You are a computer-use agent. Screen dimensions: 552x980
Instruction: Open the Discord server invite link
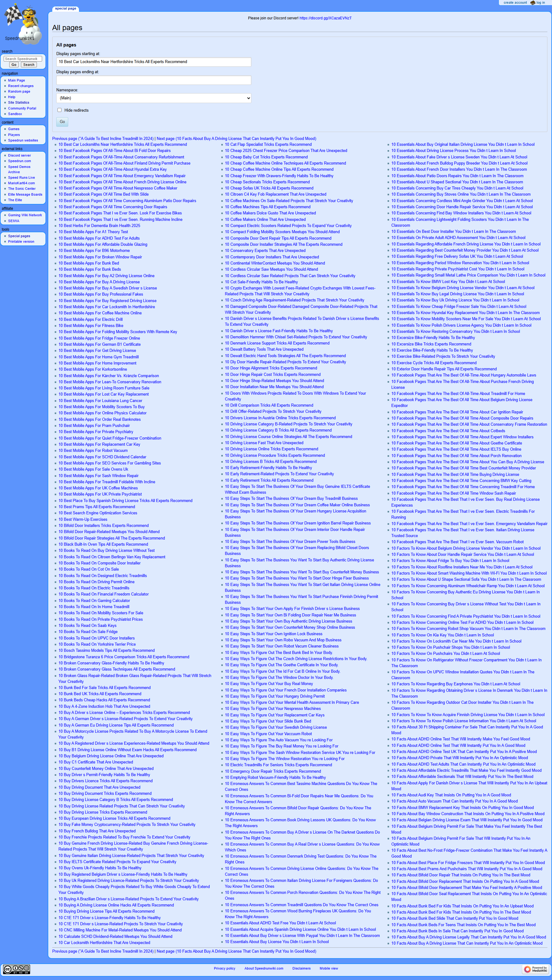325,18
